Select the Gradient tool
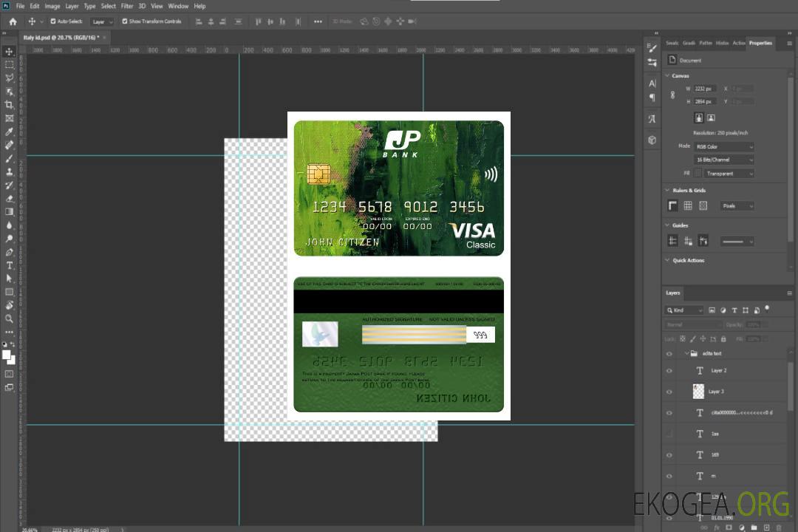Screen dimensions: 798x532 pos(9,212)
